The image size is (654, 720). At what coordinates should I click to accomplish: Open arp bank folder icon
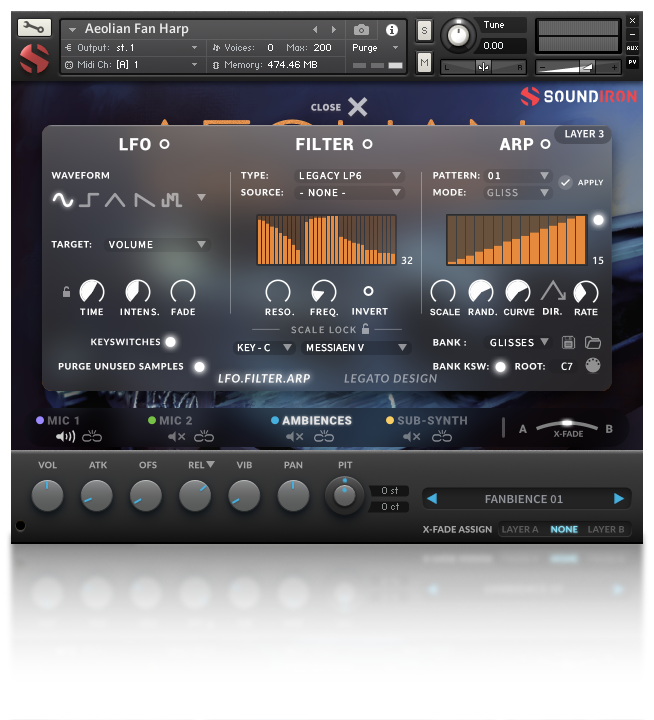click(593, 342)
